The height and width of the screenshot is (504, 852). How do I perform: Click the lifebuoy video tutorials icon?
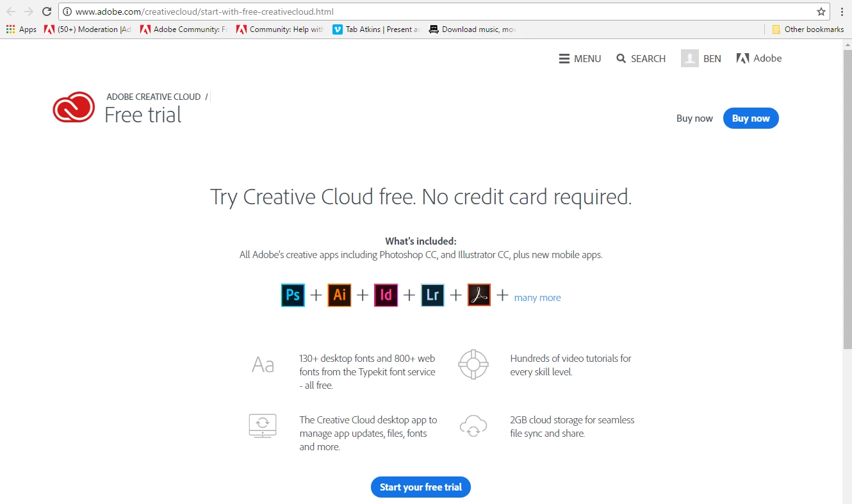[x=473, y=364]
